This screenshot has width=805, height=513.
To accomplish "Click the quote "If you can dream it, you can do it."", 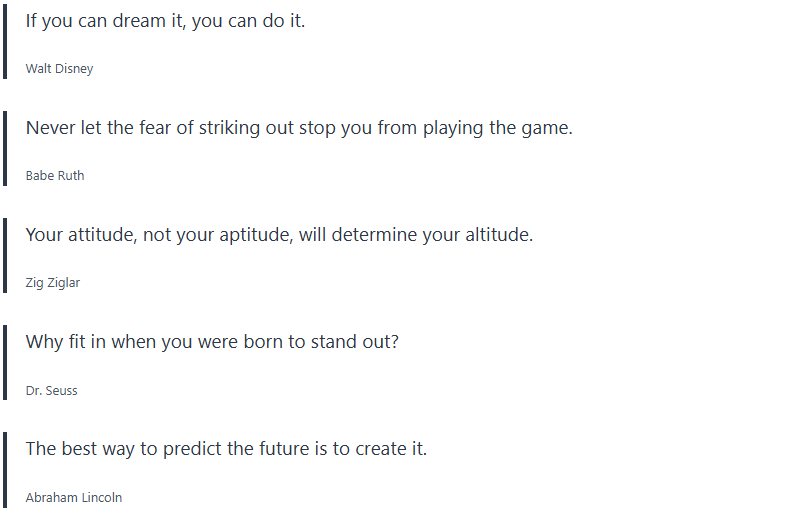I will pos(165,21).
